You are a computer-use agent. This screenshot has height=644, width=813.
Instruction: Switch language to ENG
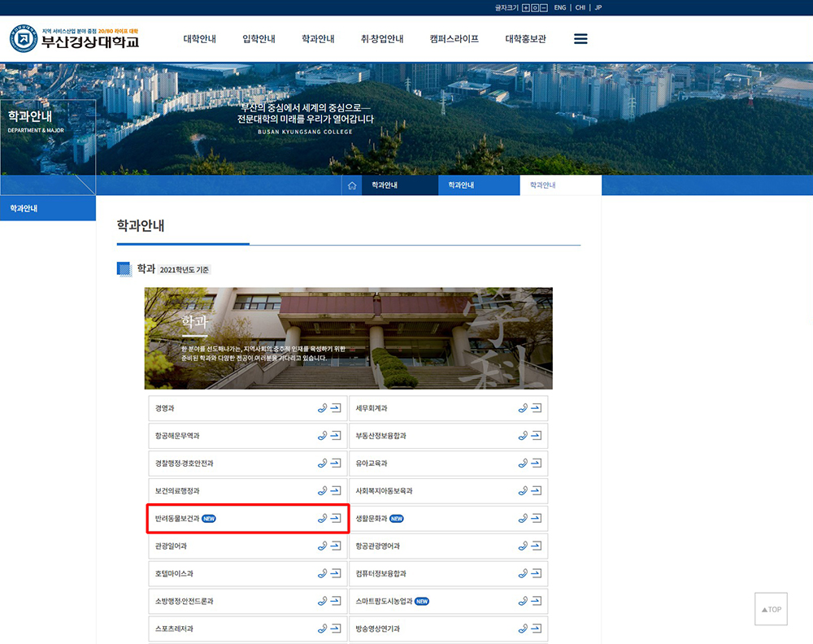click(x=560, y=8)
